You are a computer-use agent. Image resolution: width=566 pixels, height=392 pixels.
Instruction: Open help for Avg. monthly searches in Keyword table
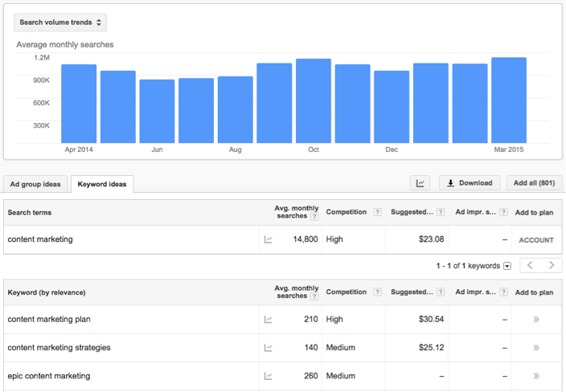click(314, 296)
